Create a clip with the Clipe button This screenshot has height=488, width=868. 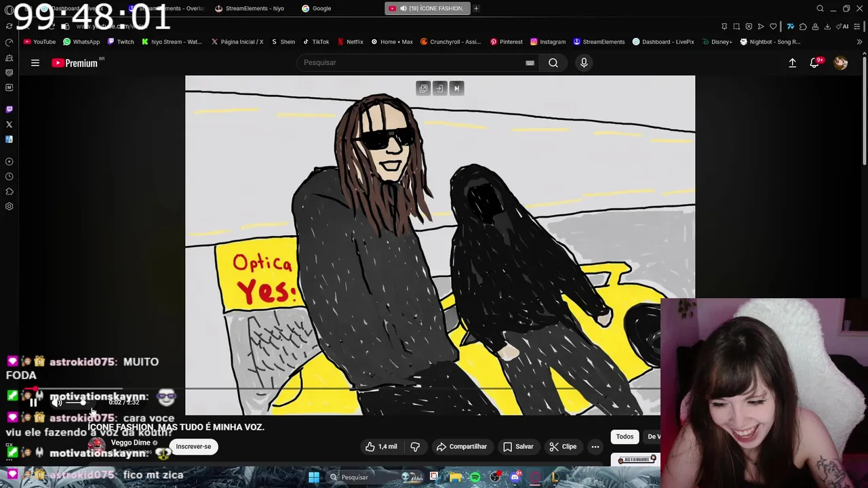tap(563, 447)
